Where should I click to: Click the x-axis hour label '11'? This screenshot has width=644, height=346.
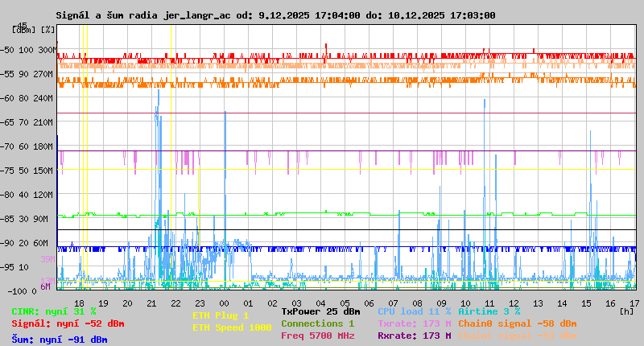489,303
